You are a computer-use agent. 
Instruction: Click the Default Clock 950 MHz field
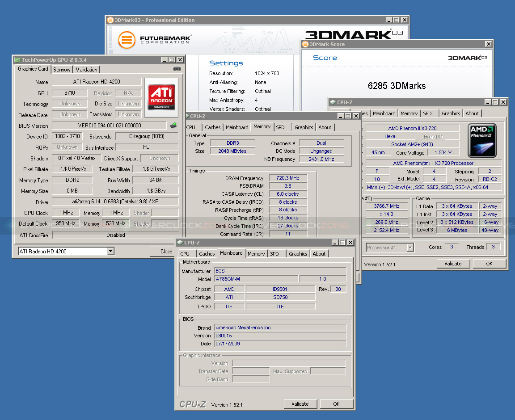coord(66,224)
